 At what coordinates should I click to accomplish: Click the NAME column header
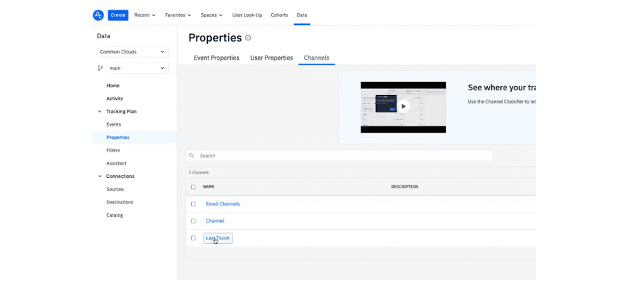pyautogui.click(x=208, y=187)
